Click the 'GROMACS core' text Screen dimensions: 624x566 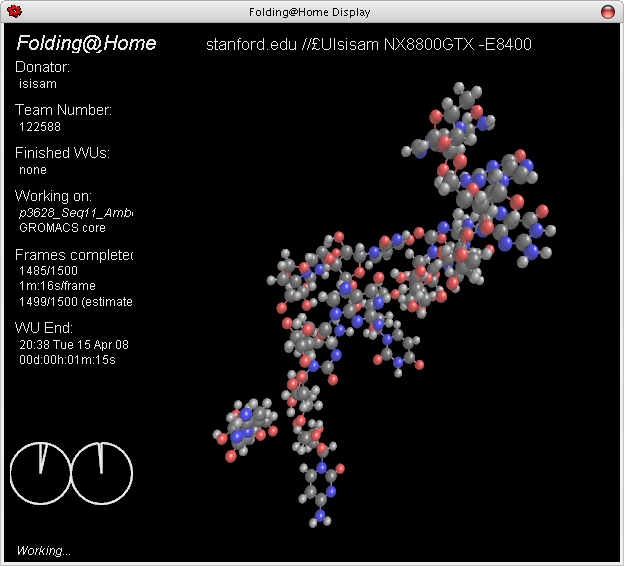pyautogui.click(x=62, y=228)
